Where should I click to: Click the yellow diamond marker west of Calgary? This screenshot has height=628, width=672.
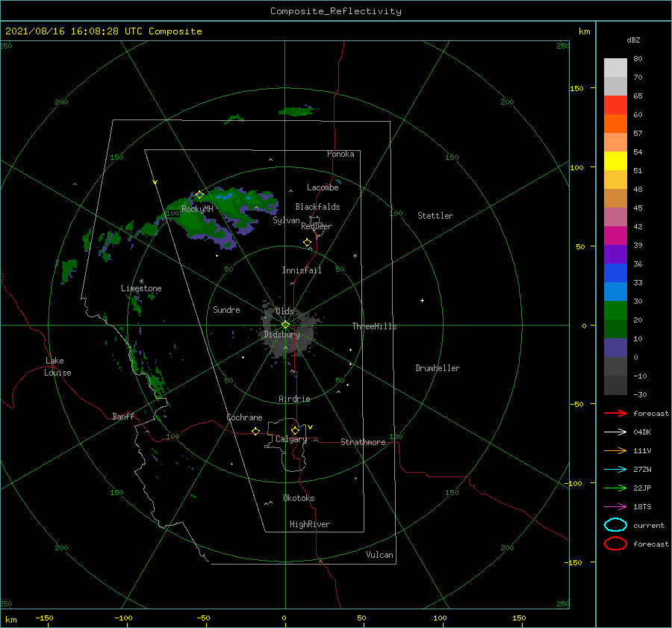point(256,431)
